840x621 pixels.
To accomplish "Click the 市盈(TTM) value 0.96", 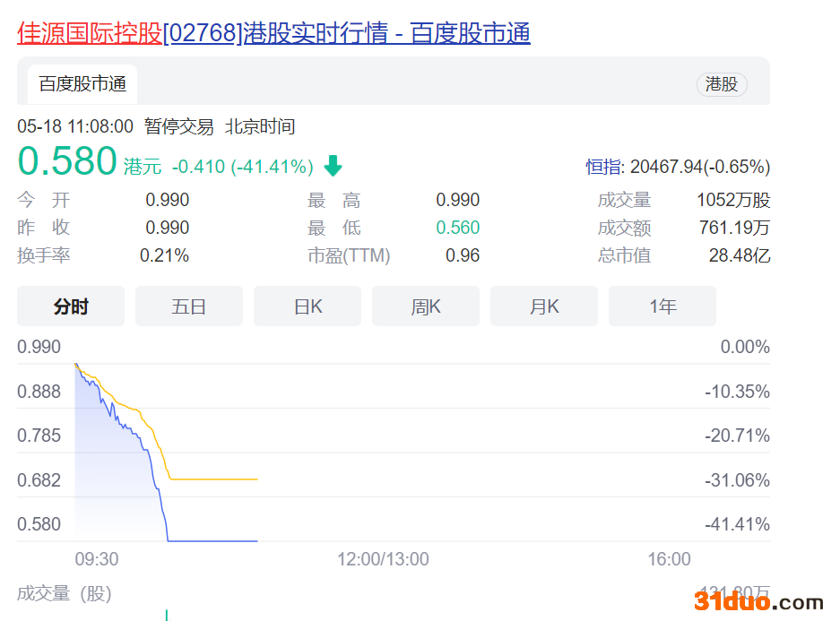I will [x=463, y=255].
